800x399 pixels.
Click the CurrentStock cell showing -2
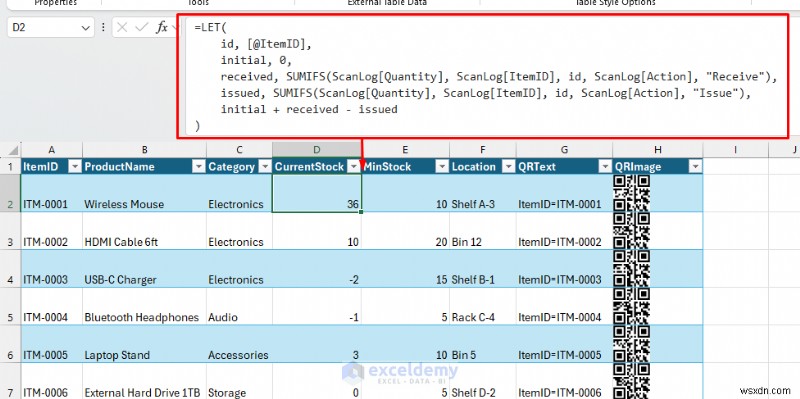(x=317, y=269)
